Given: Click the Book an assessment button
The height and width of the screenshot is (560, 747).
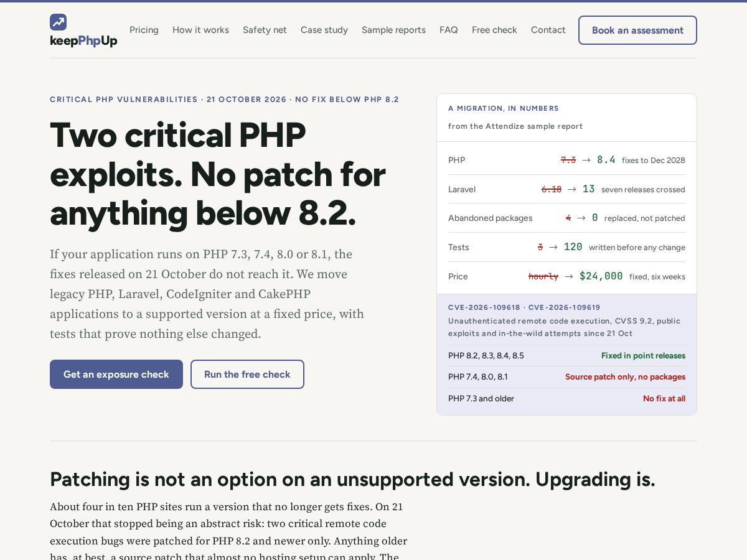Looking at the screenshot, I should click(637, 30).
